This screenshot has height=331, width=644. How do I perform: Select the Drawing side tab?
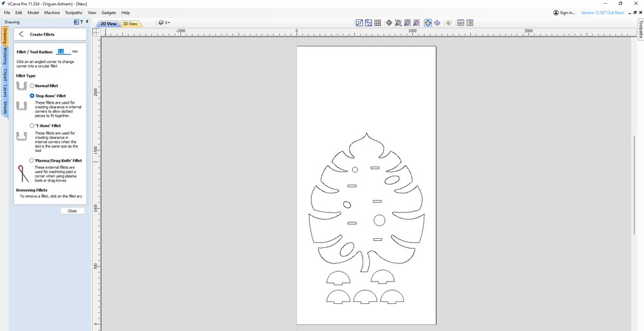(5, 36)
